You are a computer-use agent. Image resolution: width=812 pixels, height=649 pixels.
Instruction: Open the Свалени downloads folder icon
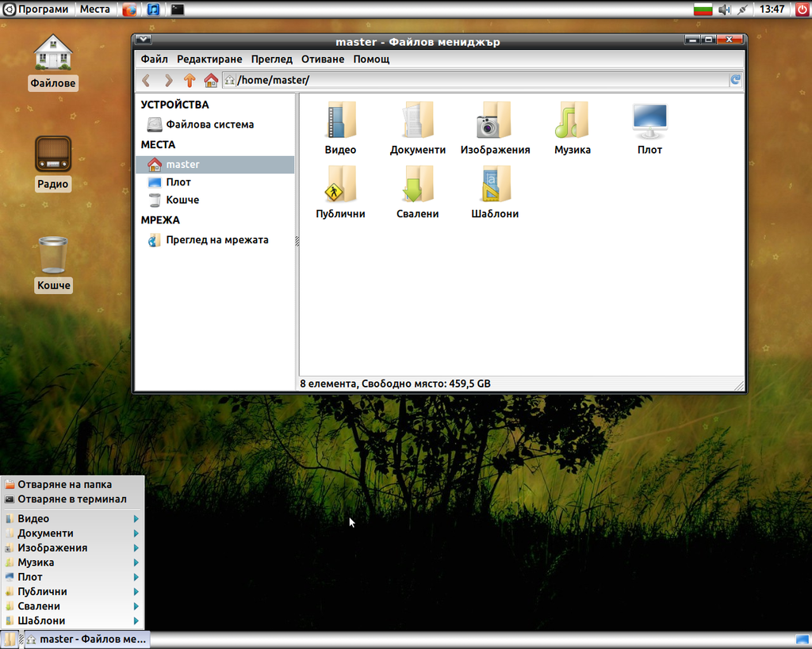click(418, 193)
